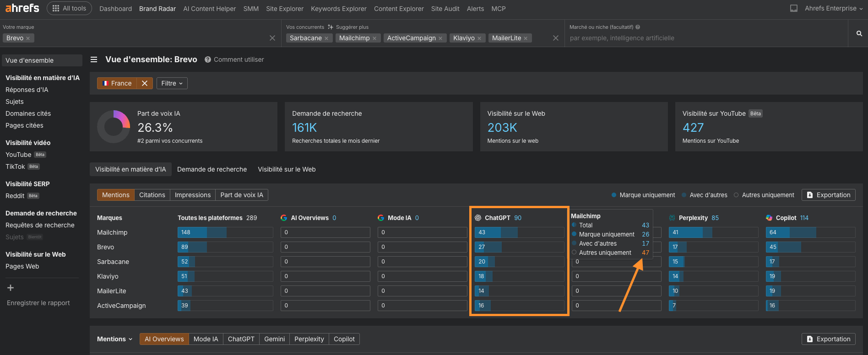Open Brand Radar in the top menu

(157, 9)
